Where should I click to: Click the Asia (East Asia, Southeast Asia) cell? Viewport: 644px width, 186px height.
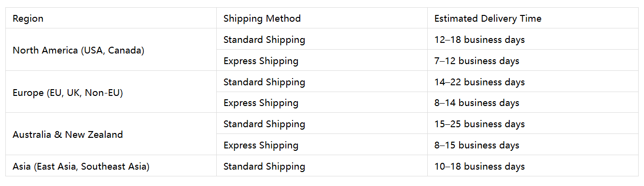coord(111,166)
